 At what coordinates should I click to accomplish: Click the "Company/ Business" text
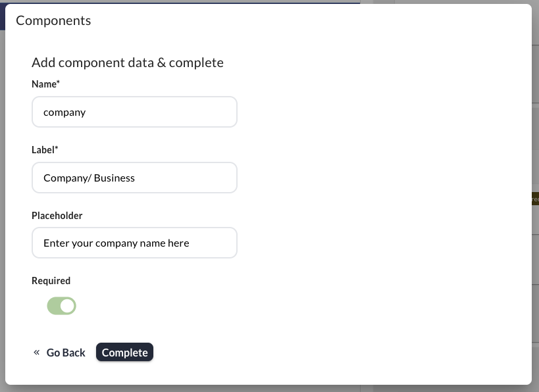point(89,178)
